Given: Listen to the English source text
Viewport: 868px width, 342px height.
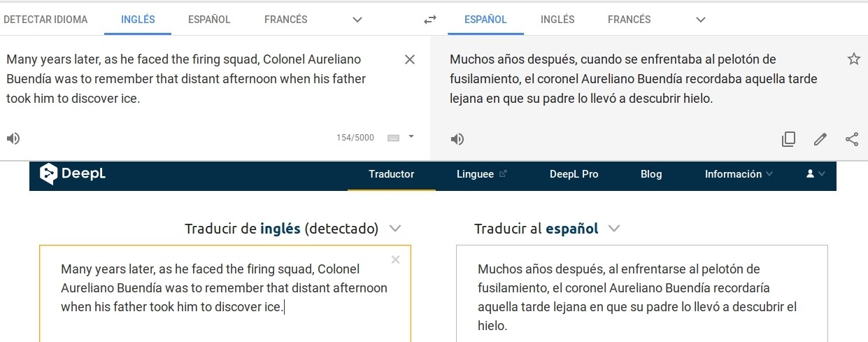Looking at the screenshot, I should point(13,138).
